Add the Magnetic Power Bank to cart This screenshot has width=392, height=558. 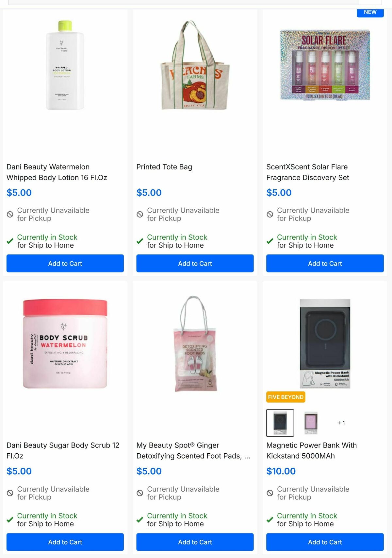click(325, 542)
